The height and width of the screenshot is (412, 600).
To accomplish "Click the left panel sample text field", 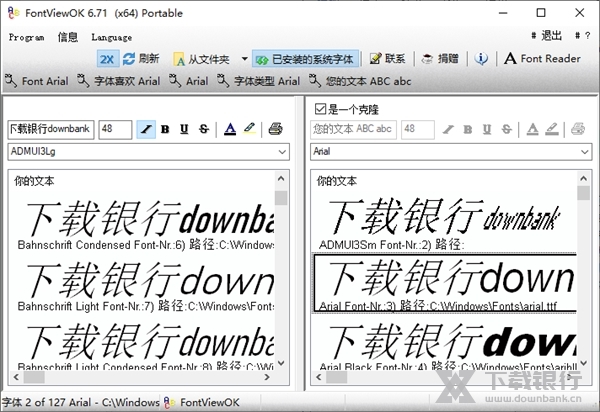I will click(x=51, y=129).
